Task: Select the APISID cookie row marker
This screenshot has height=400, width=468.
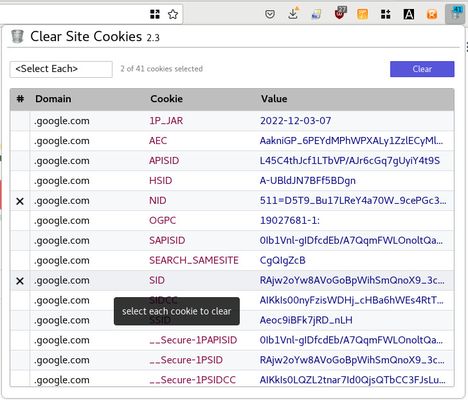Action: tap(20, 161)
